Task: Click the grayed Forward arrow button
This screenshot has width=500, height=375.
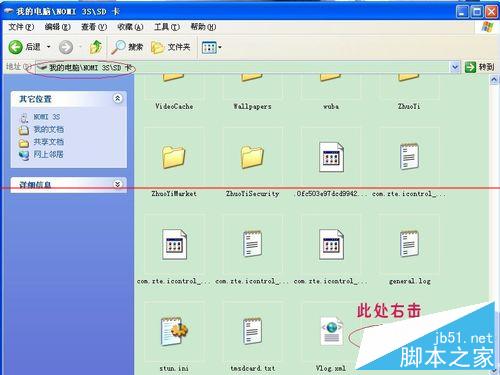Action: 66,47
